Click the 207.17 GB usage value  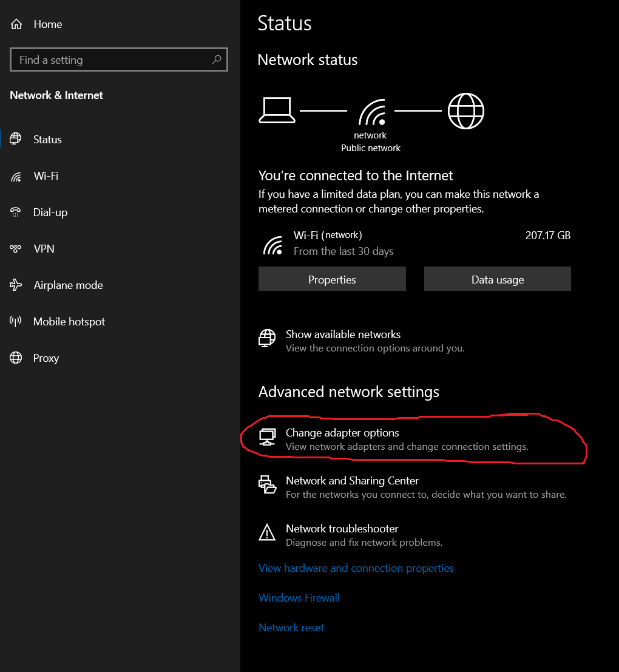548,236
